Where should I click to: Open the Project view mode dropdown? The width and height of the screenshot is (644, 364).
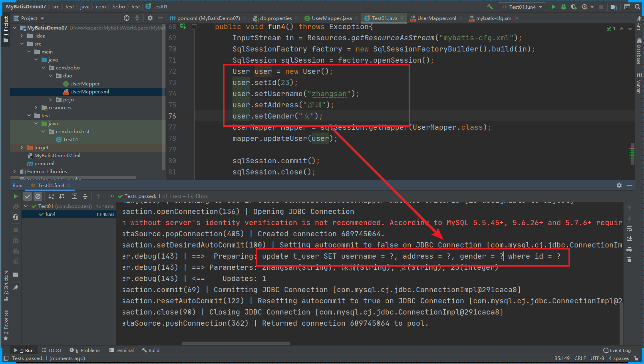pyautogui.click(x=29, y=18)
